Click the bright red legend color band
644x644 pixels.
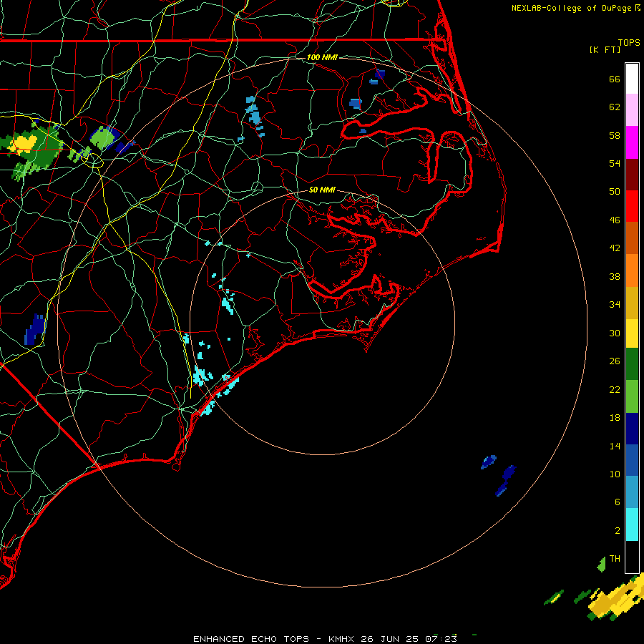pos(632,206)
